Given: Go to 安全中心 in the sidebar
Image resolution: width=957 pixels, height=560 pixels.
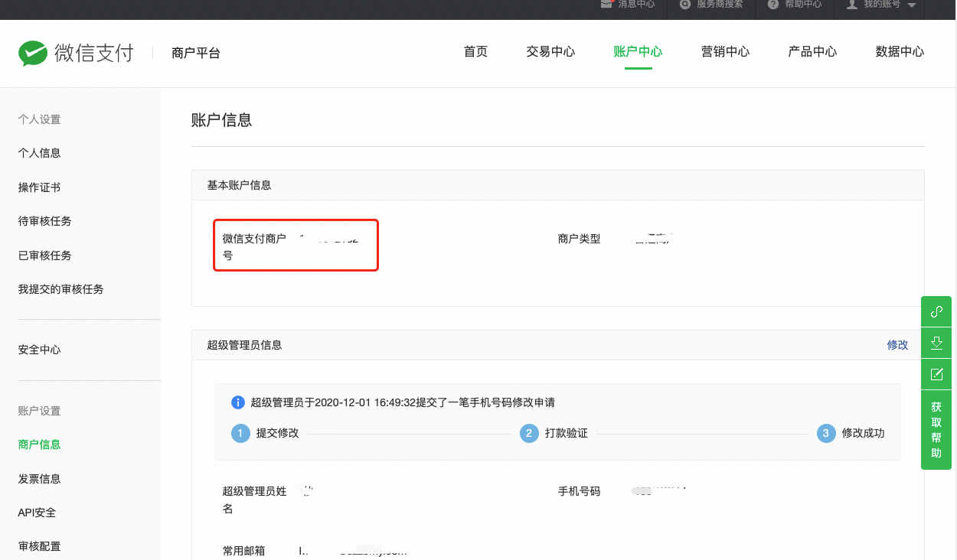Looking at the screenshot, I should [40, 350].
